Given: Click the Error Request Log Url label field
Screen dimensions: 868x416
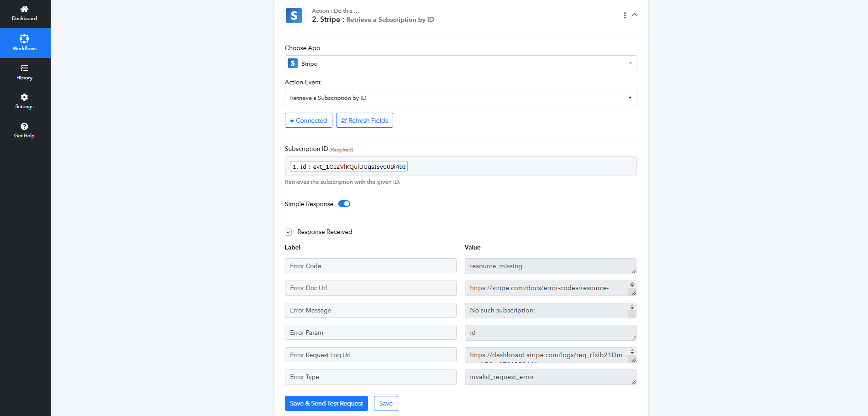Looking at the screenshot, I should (x=370, y=355).
